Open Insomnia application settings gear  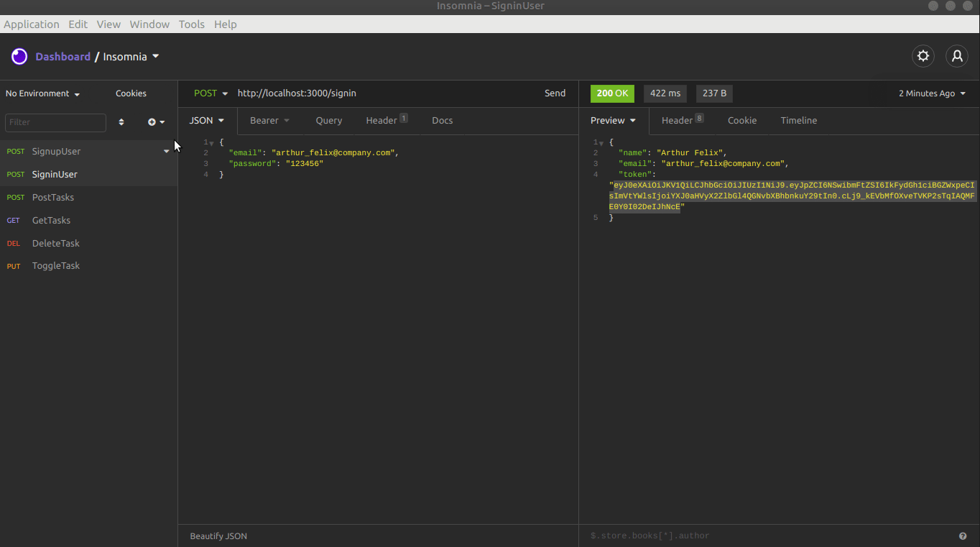pyautogui.click(x=923, y=55)
